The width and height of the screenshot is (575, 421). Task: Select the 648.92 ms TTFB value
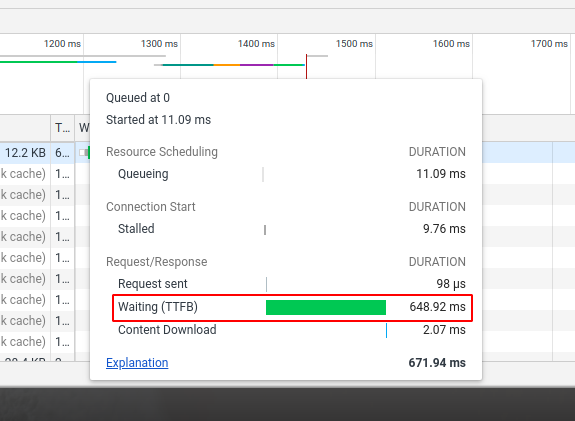point(437,307)
